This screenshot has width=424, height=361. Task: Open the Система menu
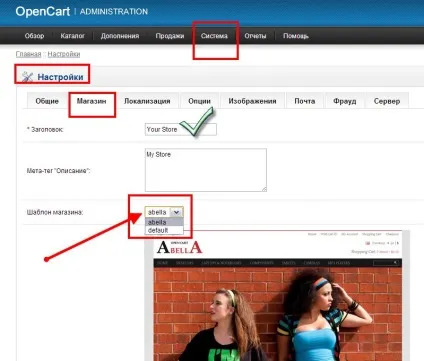[214, 36]
